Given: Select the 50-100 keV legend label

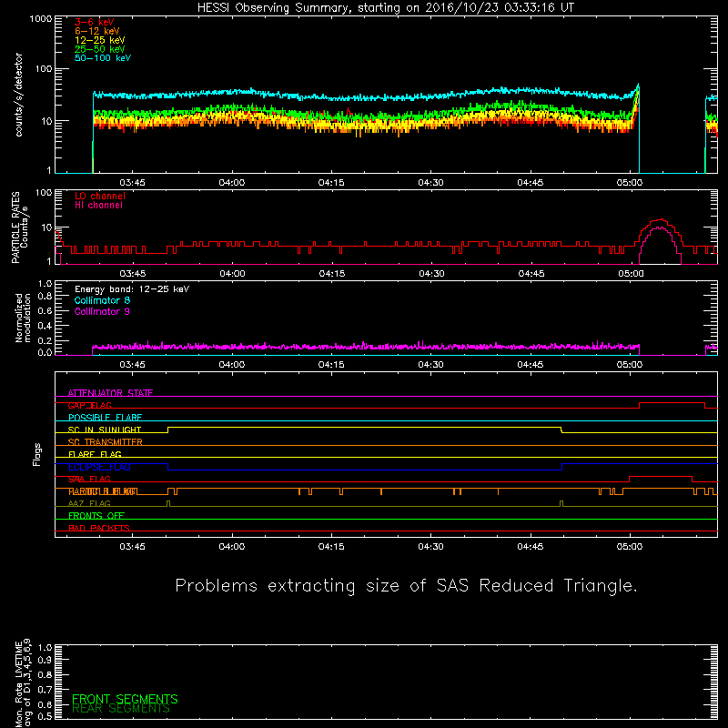Looking at the screenshot, I should click(103, 58).
